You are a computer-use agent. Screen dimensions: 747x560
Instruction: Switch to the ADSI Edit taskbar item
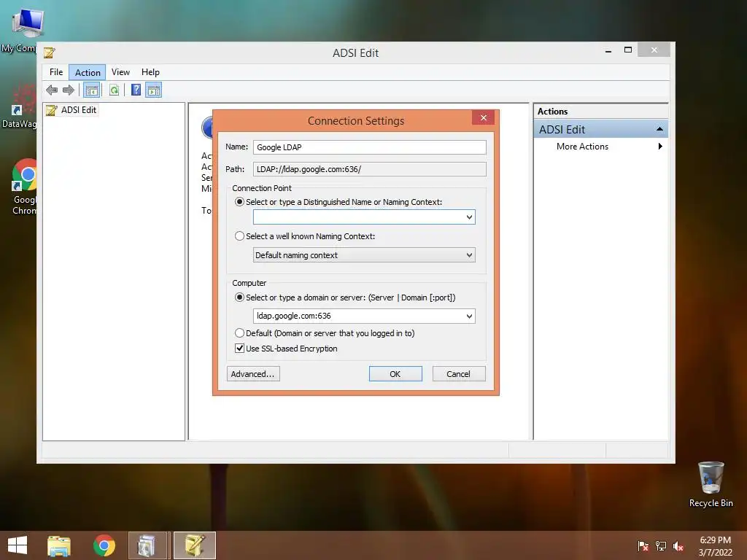[194, 545]
